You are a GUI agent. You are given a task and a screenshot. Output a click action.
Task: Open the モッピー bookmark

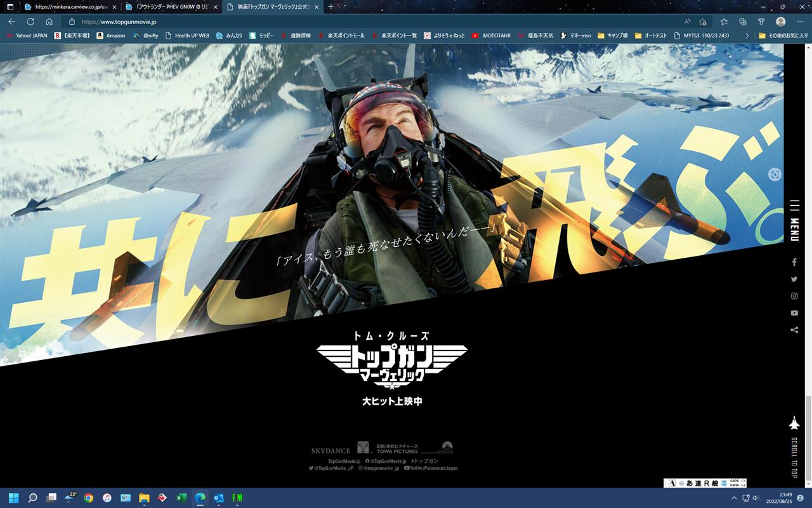(261, 36)
